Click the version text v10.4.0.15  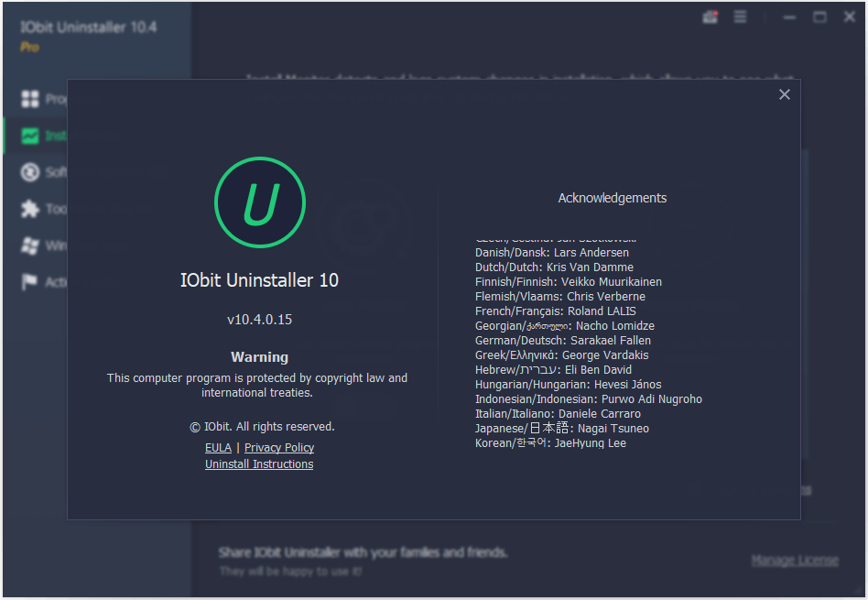click(x=260, y=320)
